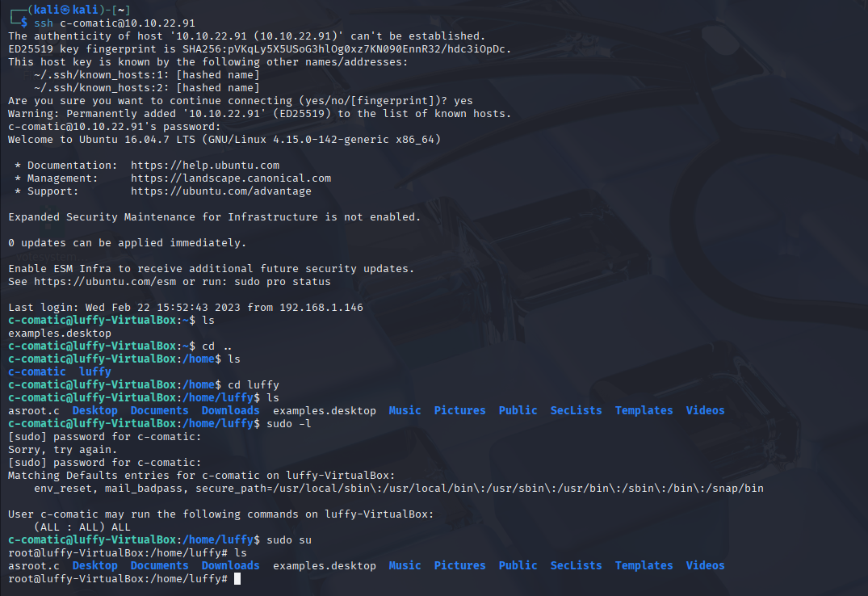The width and height of the screenshot is (868, 596).
Task: Select the SecLists directory name
Action: (x=576, y=409)
